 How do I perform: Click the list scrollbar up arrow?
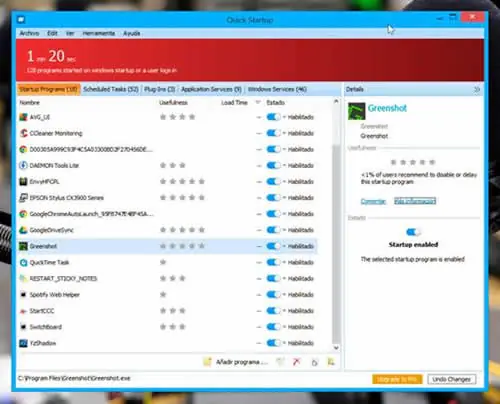tap(336, 101)
